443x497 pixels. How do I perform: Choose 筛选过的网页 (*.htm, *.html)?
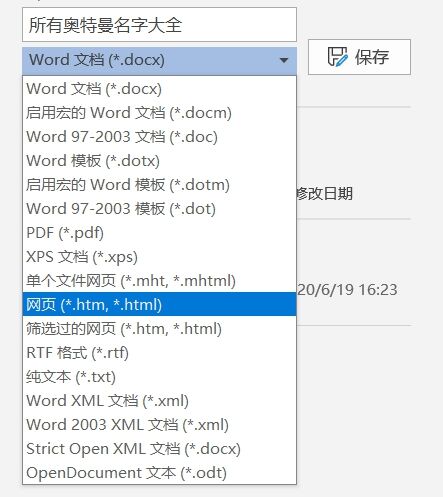[159, 329]
